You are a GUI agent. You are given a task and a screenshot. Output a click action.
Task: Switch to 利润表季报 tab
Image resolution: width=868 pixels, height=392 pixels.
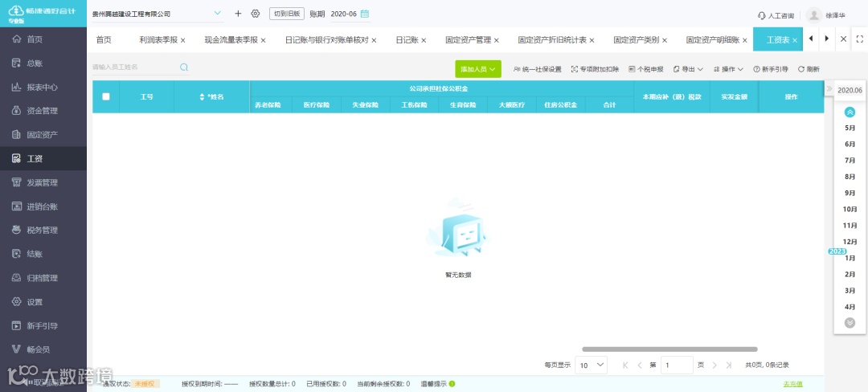158,40
